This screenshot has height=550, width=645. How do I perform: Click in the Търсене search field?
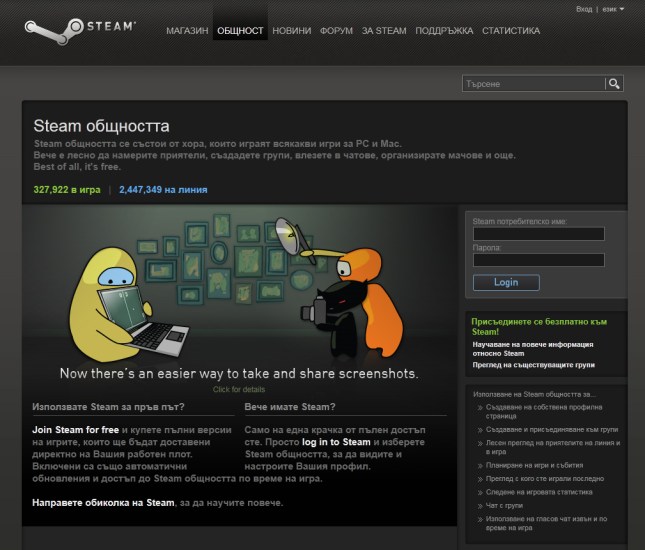pyautogui.click(x=534, y=84)
